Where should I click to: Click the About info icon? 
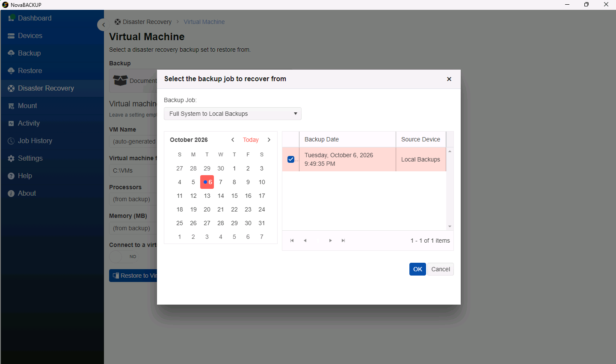click(x=11, y=194)
